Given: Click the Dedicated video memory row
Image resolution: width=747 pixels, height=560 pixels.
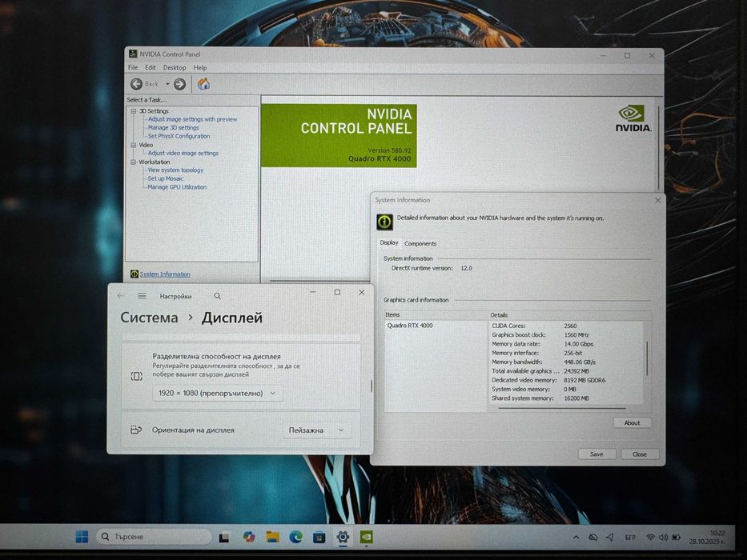Looking at the screenshot, I should click(x=548, y=381).
